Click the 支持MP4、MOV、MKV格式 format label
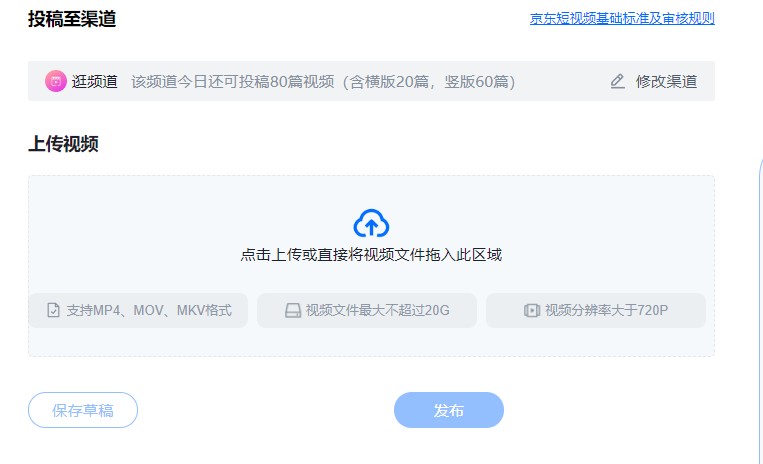 pyautogui.click(x=149, y=310)
